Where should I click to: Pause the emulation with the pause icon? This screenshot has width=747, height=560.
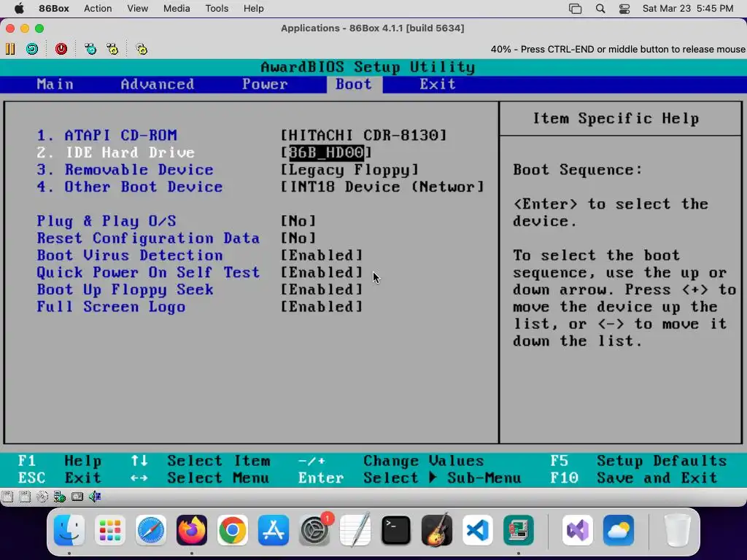[10, 49]
